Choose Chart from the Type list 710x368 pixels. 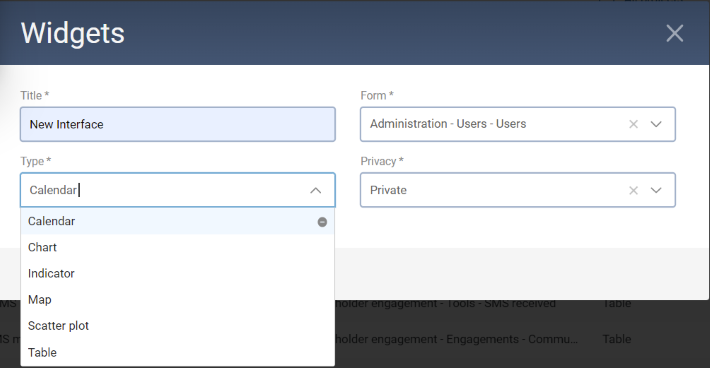pyautogui.click(x=178, y=248)
